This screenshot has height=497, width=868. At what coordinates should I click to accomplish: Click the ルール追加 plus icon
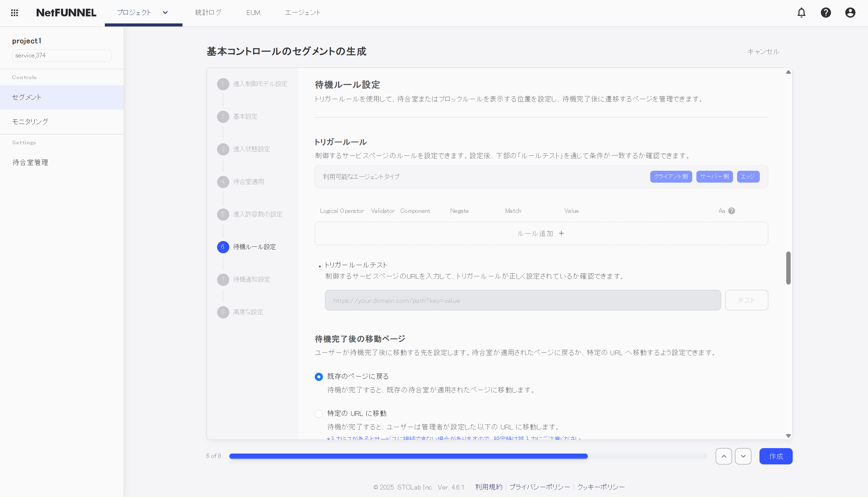pyautogui.click(x=561, y=233)
